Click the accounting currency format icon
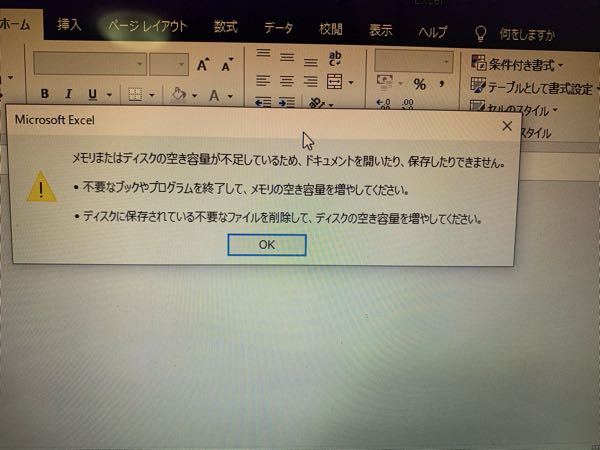600x450 pixels. click(385, 82)
